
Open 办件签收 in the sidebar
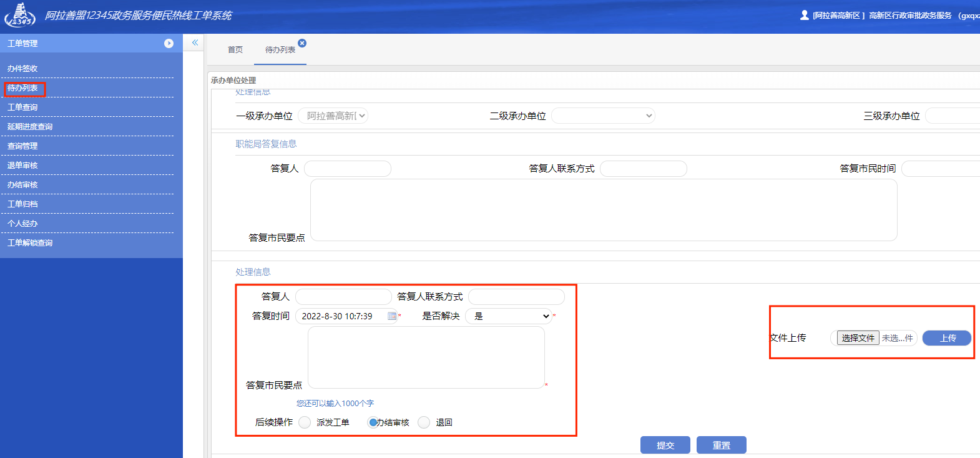click(x=22, y=69)
